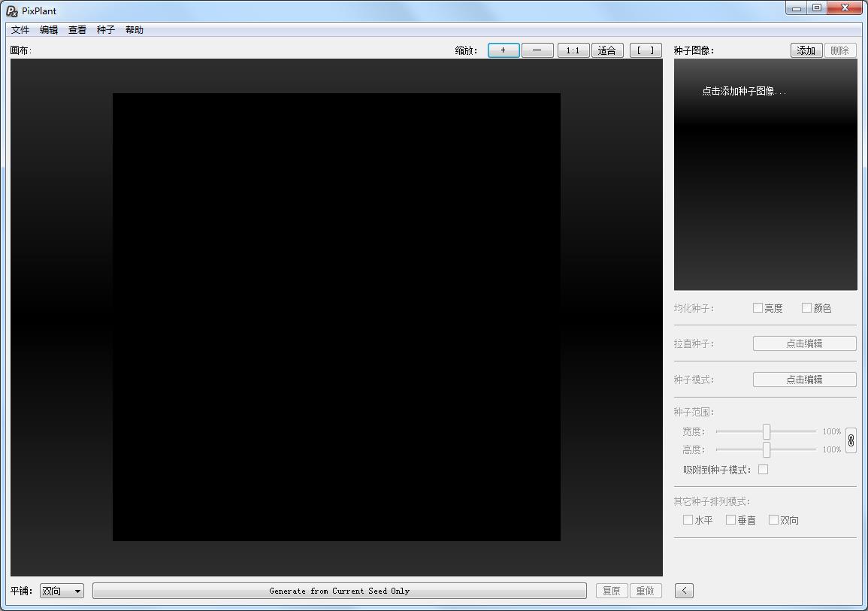Open the 帮助 menu
This screenshot has height=611, width=868.
134,30
